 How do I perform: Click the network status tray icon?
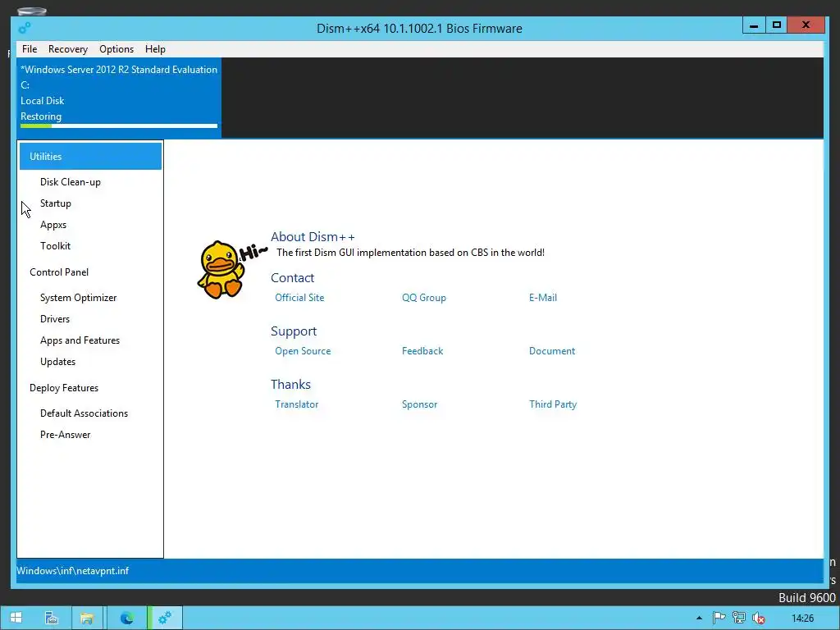coord(739,619)
